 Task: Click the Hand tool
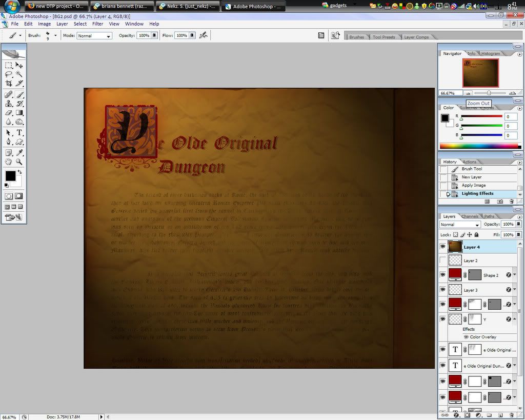pos(9,162)
